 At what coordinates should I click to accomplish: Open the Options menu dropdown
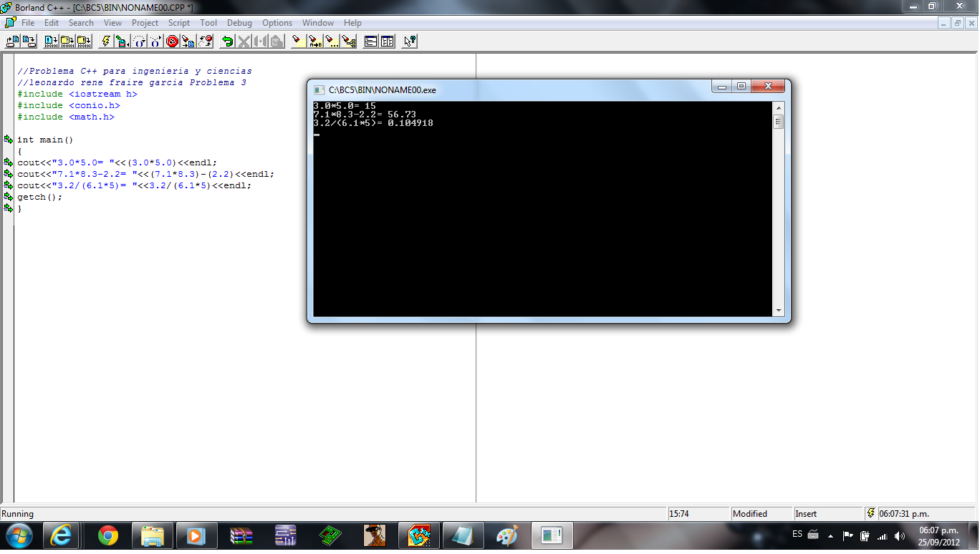tap(277, 22)
